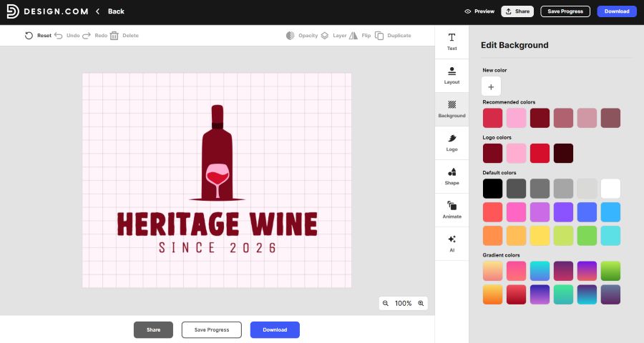The height and width of the screenshot is (343, 644).
Task: Select the orange default color
Action: [492, 236]
